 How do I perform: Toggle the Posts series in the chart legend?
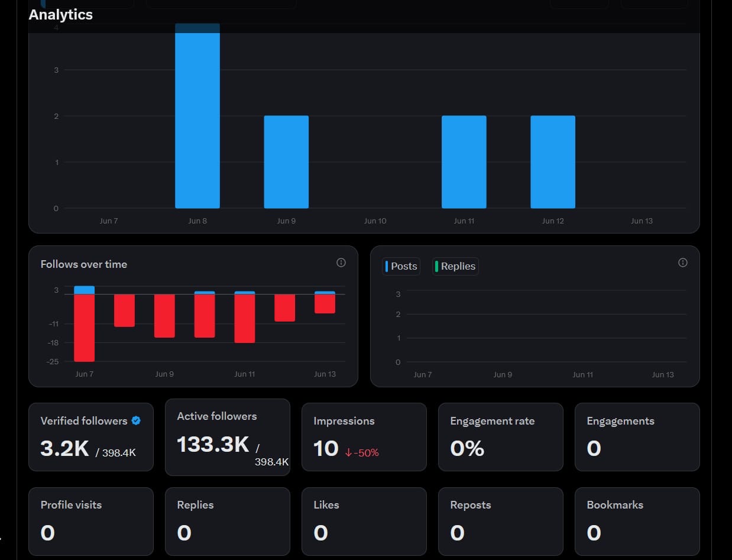click(401, 266)
